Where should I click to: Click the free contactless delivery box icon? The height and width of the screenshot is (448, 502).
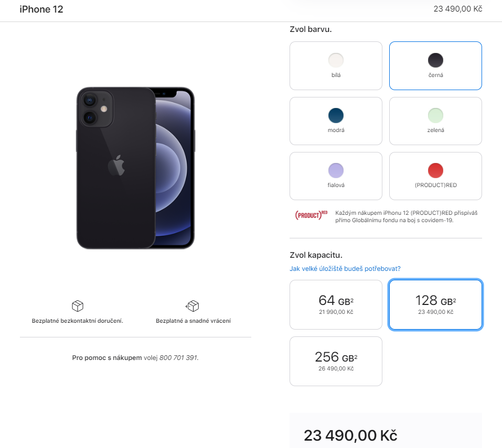tap(78, 306)
